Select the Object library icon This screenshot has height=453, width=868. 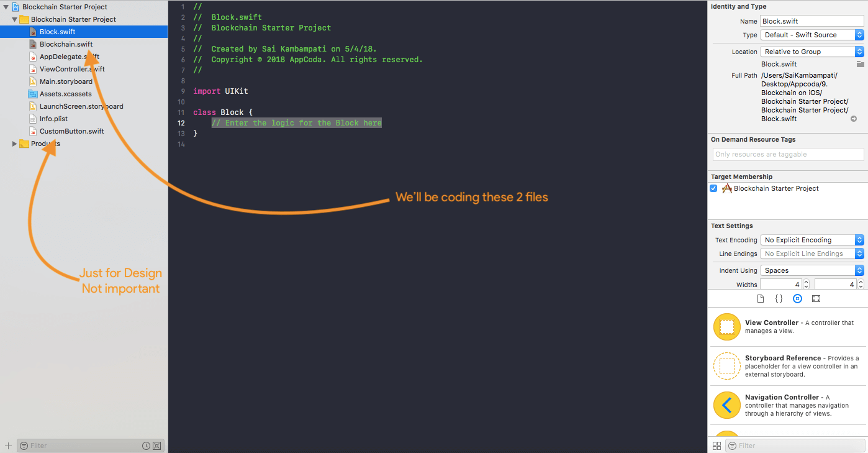pos(797,299)
